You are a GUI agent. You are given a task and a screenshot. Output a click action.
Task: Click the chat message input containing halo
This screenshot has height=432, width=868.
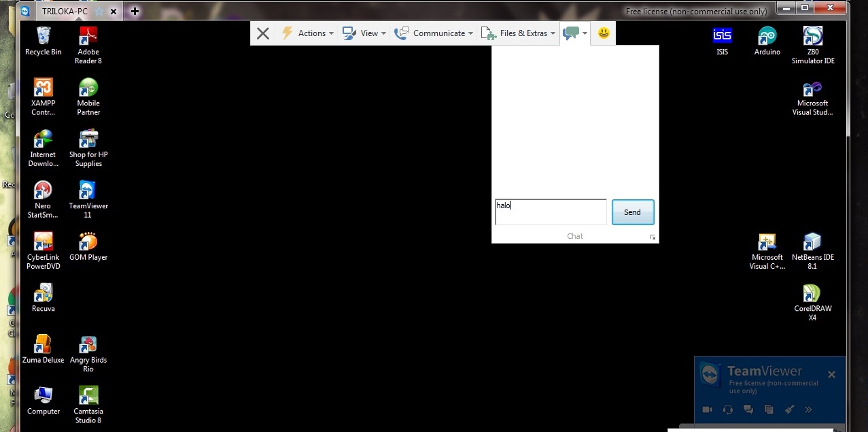coord(550,212)
